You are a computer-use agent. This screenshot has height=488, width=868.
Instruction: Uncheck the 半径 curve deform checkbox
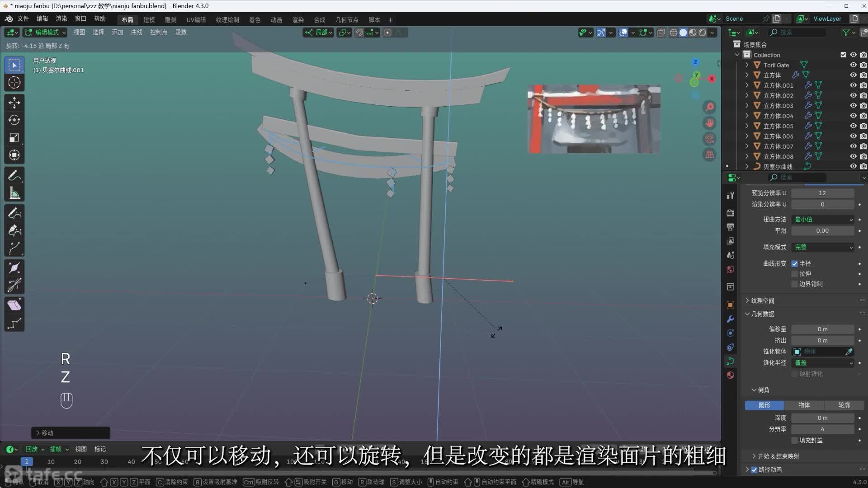[794, 263]
